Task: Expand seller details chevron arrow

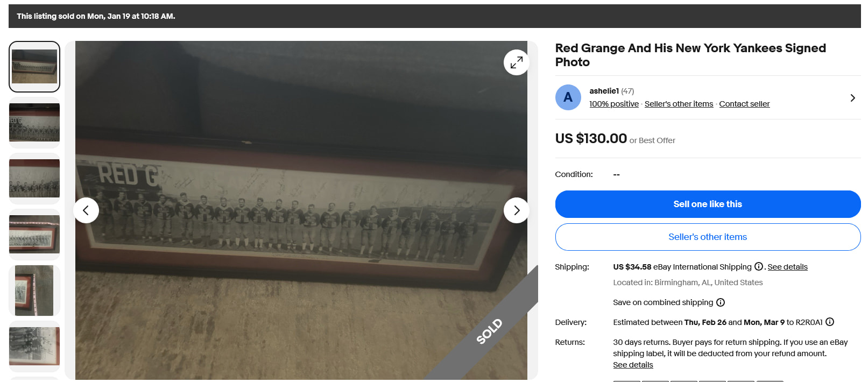Action: [x=852, y=98]
